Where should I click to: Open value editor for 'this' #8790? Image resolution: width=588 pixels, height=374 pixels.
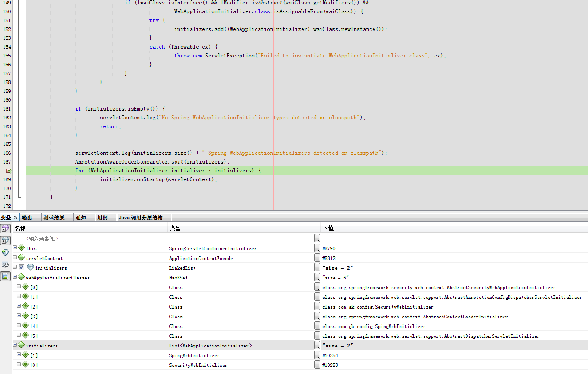tap(317, 248)
